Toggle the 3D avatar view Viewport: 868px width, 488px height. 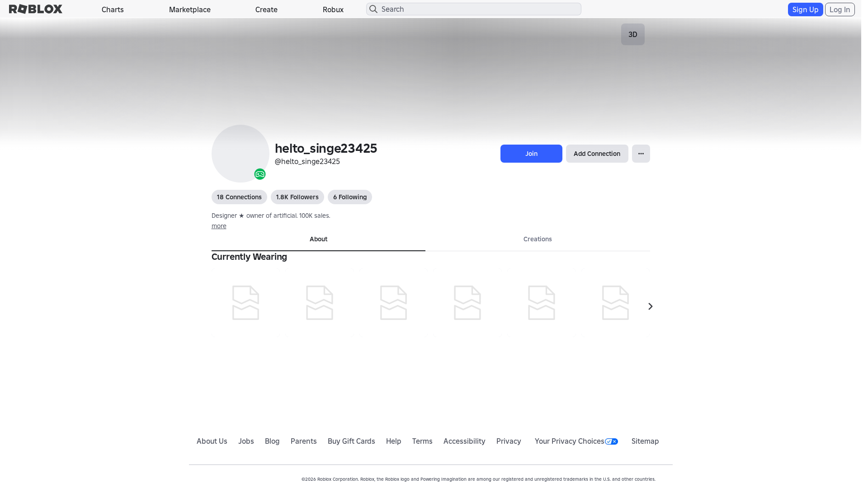click(x=633, y=34)
